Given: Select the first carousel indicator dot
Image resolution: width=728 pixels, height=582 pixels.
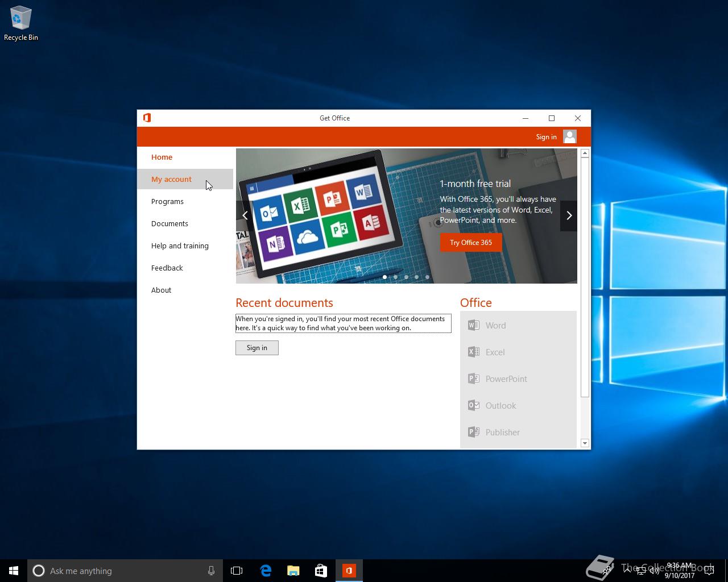Looking at the screenshot, I should [385, 277].
